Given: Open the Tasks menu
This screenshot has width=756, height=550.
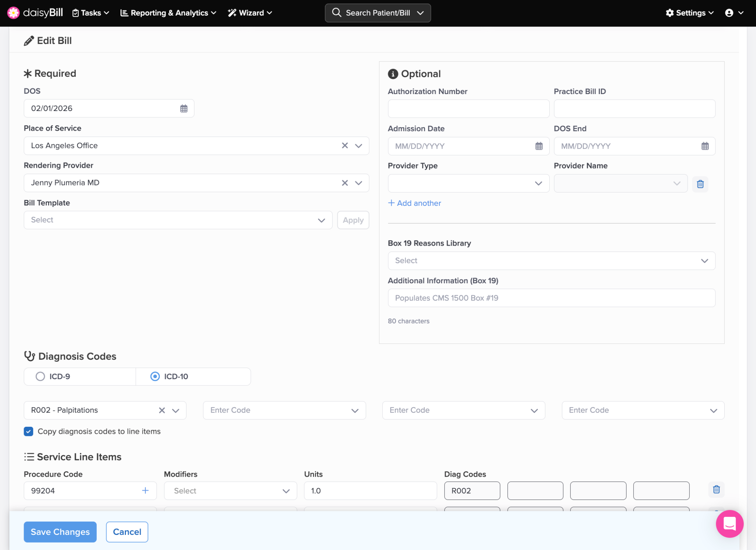Looking at the screenshot, I should (91, 13).
